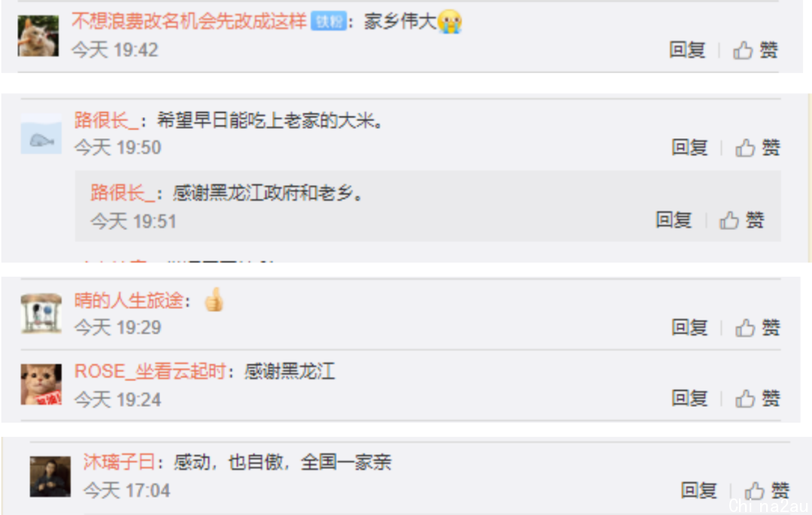Click ROSE_坐看云起时's cat avatar
The height and width of the screenshot is (515, 812).
[x=41, y=385]
